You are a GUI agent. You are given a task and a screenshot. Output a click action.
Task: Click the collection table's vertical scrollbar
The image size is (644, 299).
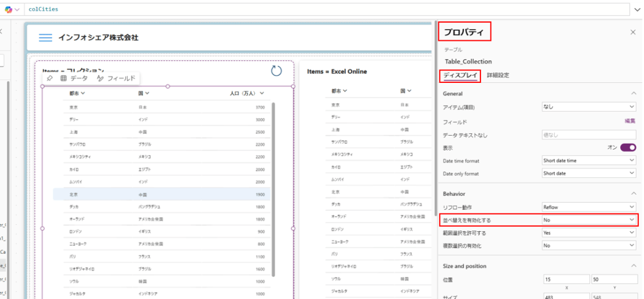[272, 188]
